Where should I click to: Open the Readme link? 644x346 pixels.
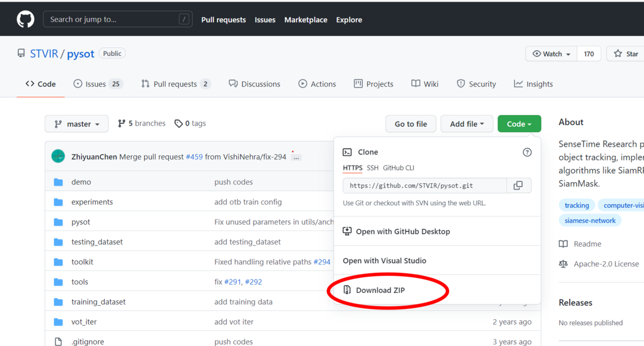tap(588, 244)
